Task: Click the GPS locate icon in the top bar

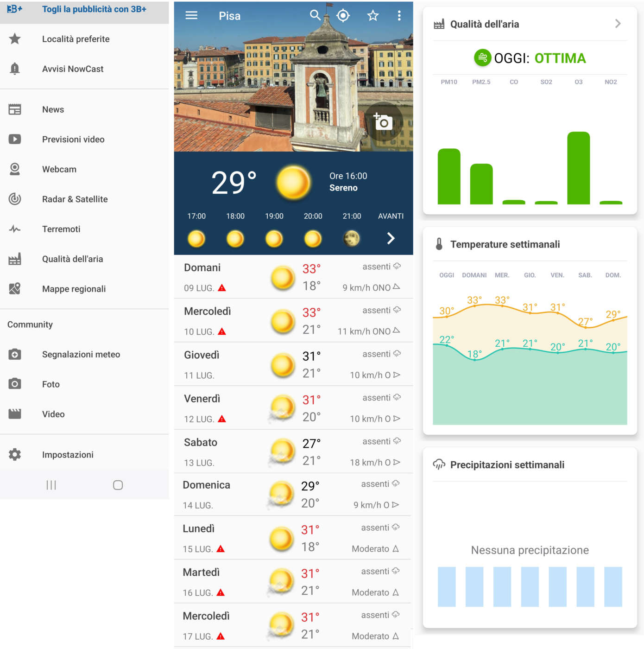Action: pos(343,15)
